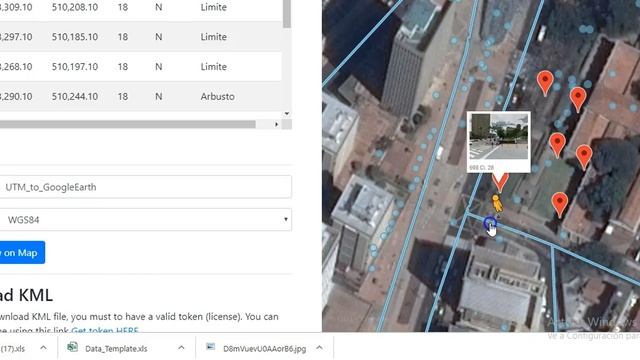The image size is (640, 360).
Task: Expand options for D8mVuevU0AAorB6.jpg download
Action: click(x=320, y=348)
